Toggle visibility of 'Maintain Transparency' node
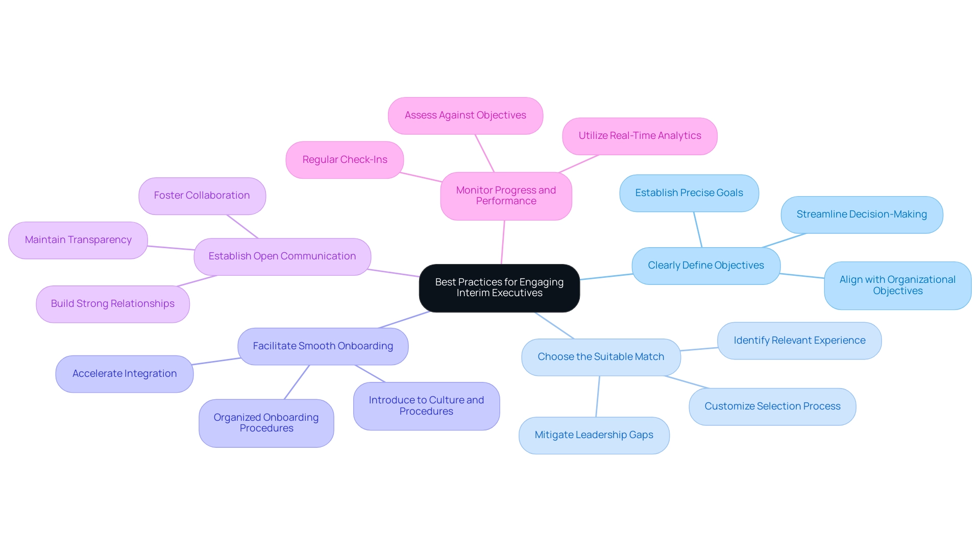The height and width of the screenshot is (553, 980). click(x=76, y=240)
